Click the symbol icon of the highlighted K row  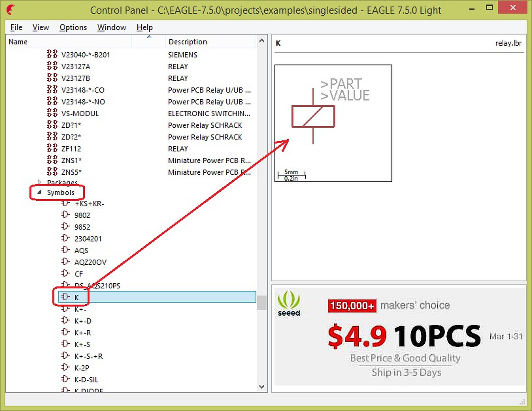[x=65, y=297]
